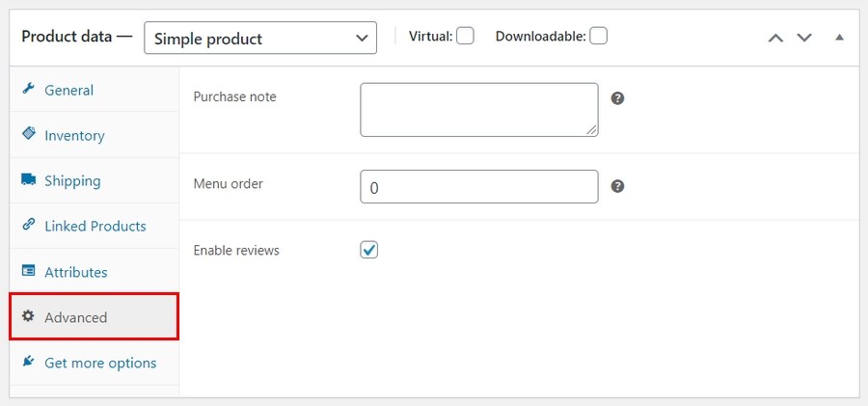The image size is (868, 406).
Task: Click the Enable reviews label
Action: (236, 251)
